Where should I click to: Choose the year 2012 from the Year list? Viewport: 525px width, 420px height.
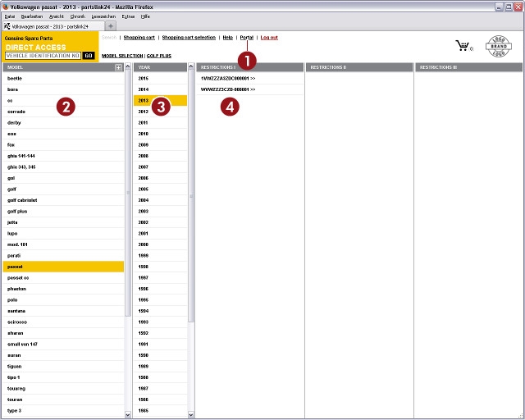[144, 111]
